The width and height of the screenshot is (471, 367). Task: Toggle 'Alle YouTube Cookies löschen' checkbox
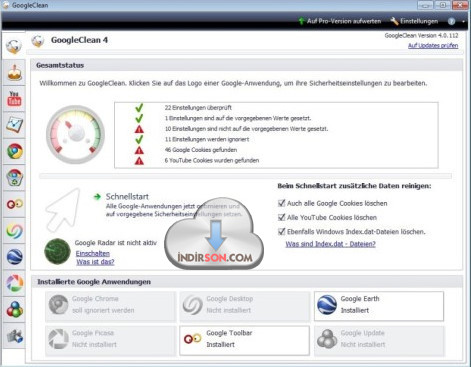click(x=282, y=217)
